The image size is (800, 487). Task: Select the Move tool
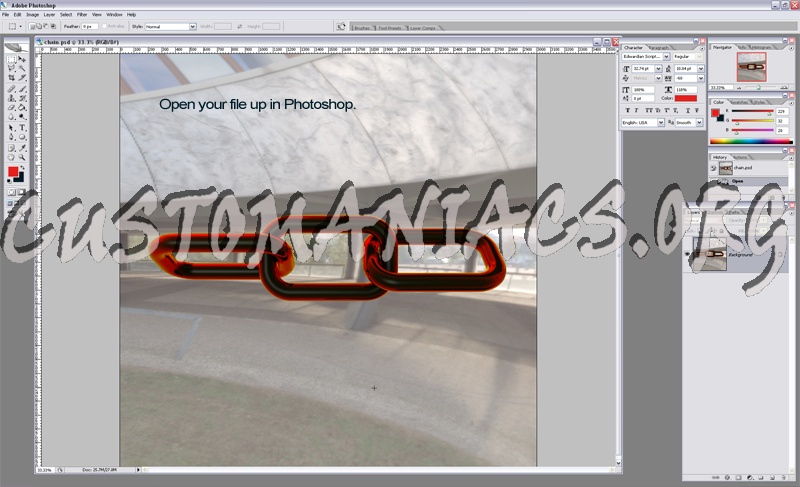(22, 59)
